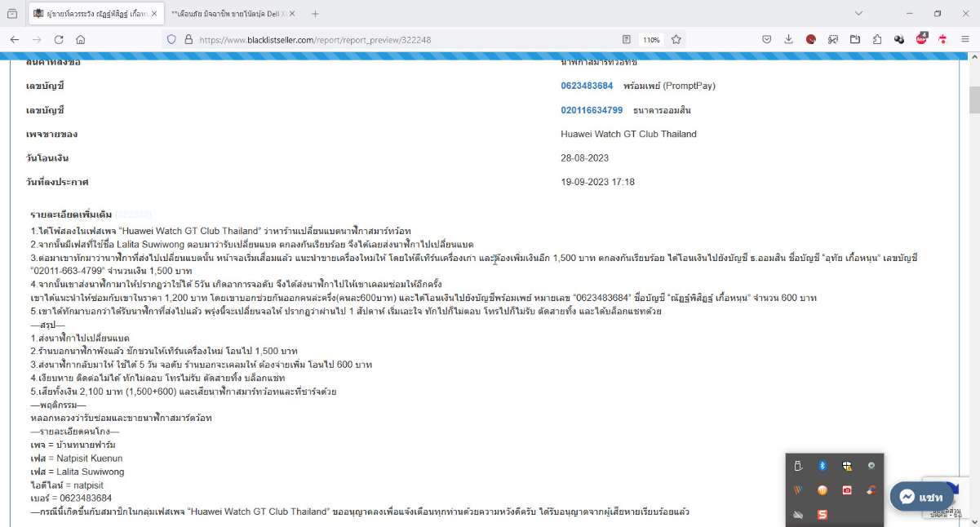Open the Firefox hamburger application menu
The width and height of the screenshot is (980, 527).
[x=965, y=39]
